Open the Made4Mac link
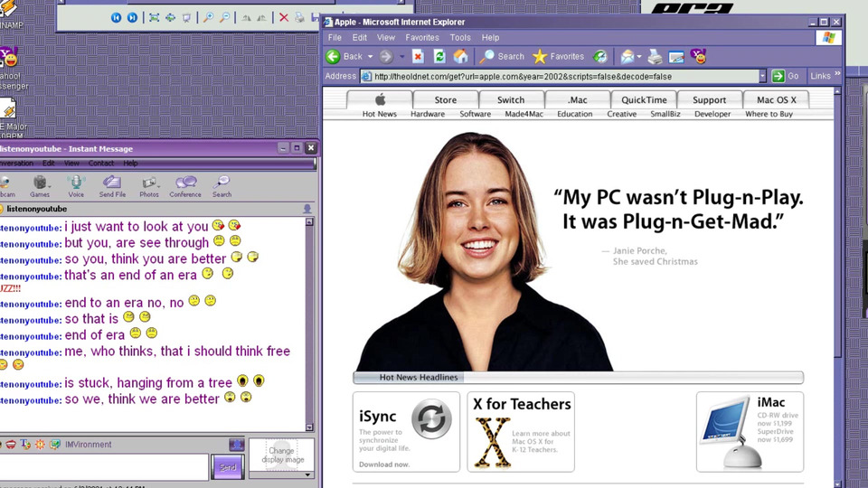The height and width of the screenshot is (488, 868). click(x=524, y=114)
